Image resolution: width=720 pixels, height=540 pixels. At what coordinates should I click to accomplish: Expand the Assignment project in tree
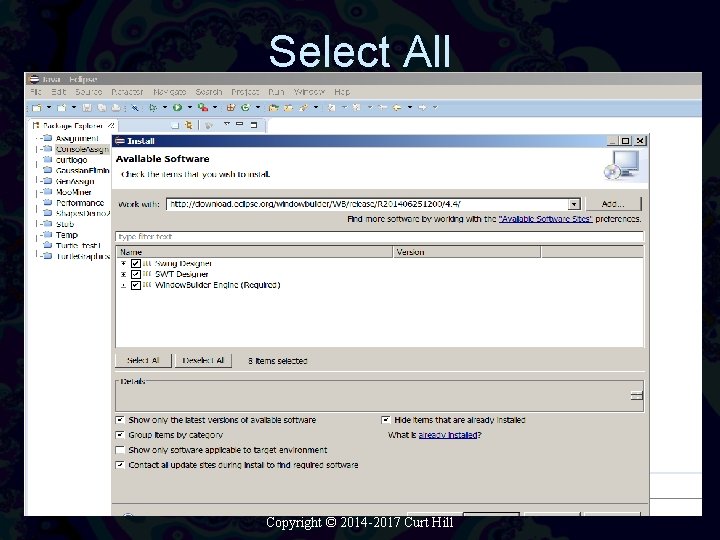pyautogui.click(x=38, y=138)
